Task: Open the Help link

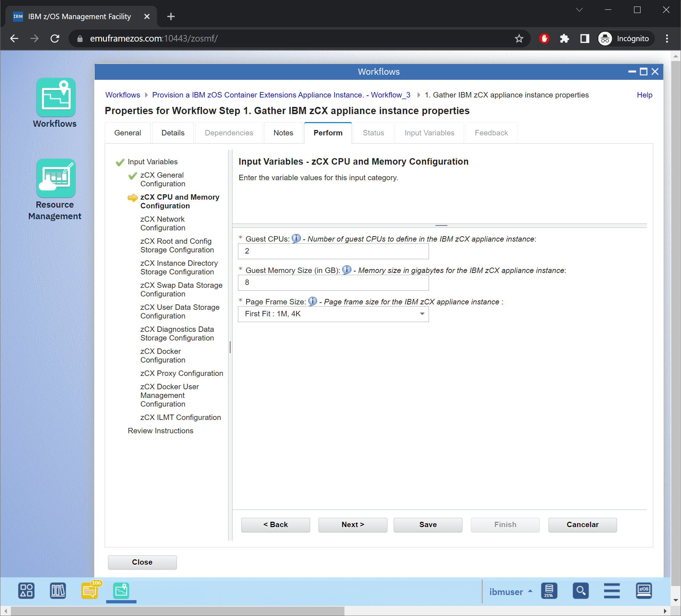Action: pyautogui.click(x=644, y=95)
